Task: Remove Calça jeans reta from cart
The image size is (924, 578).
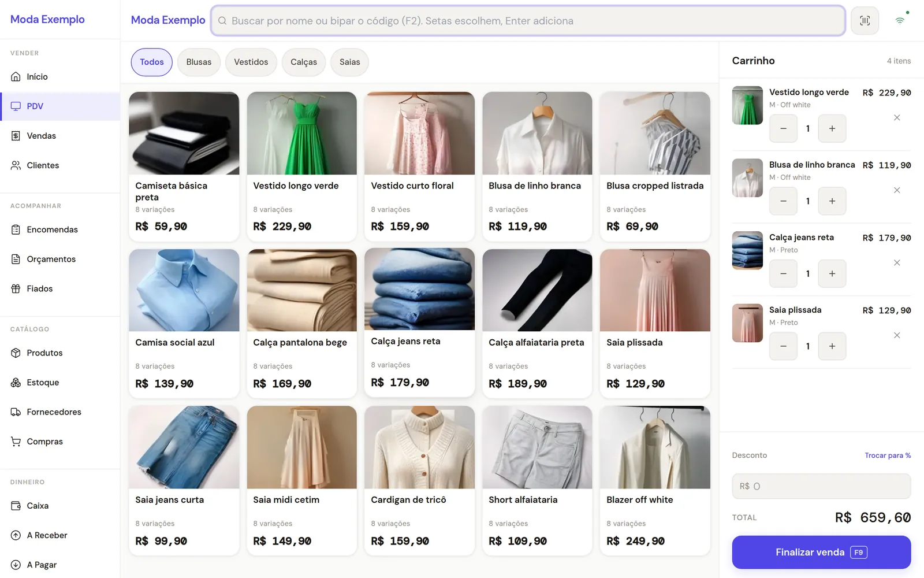Action: tap(897, 263)
